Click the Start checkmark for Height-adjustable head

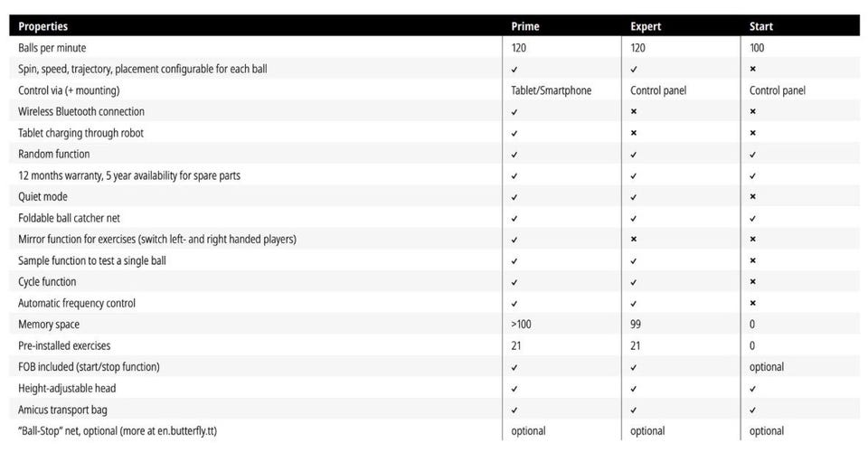click(x=752, y=389)
